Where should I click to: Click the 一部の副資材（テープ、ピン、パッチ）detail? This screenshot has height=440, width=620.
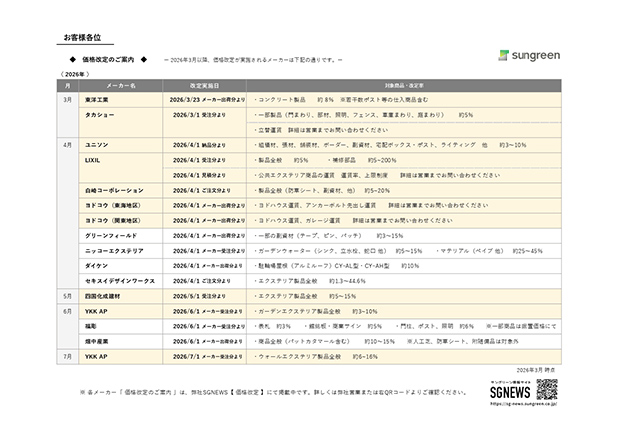329,236
